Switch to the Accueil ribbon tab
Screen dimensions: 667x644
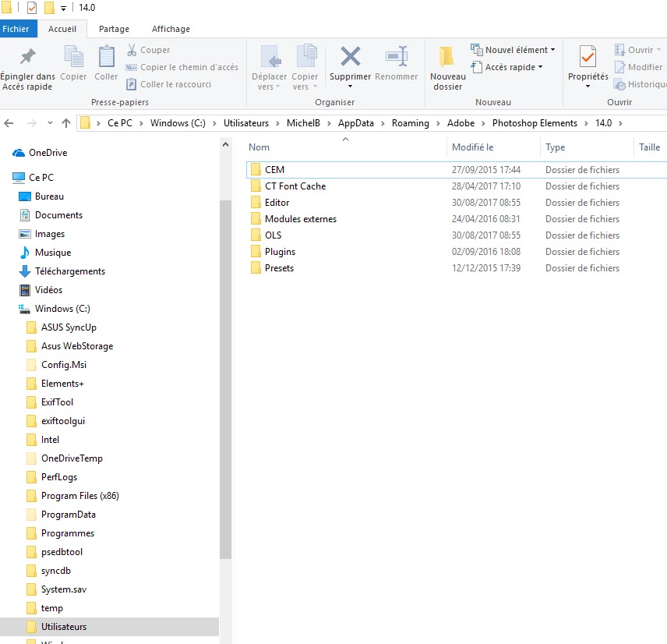62,29
